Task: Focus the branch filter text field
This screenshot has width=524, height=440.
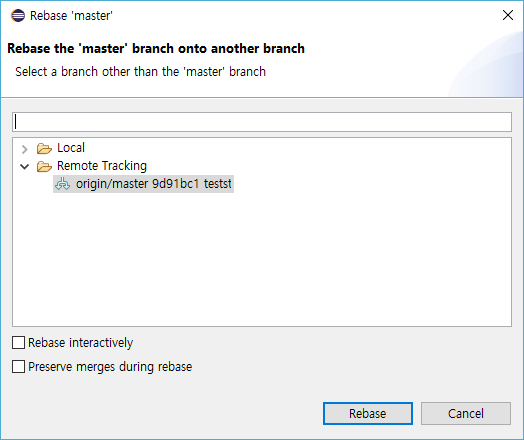Action: click(x=262, y=122)
